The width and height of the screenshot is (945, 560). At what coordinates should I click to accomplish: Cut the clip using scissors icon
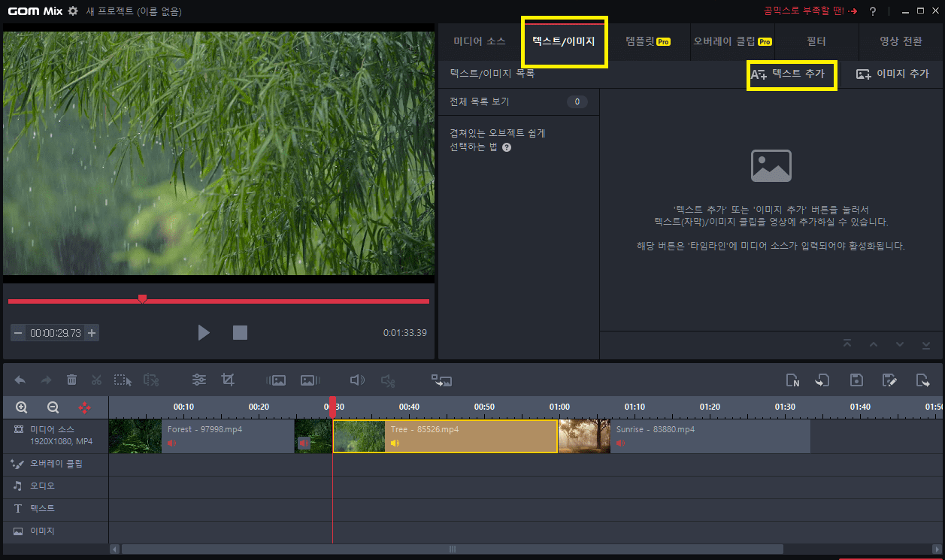pos(95,380)
